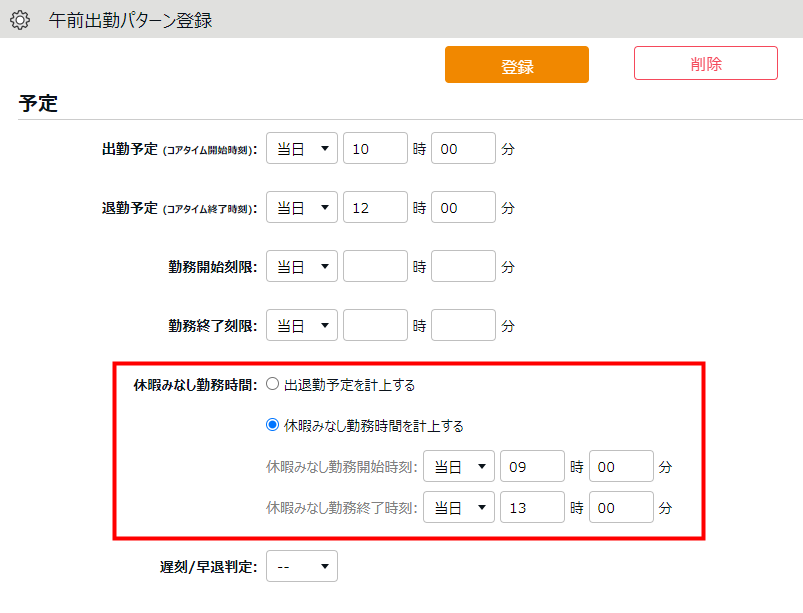Image resolution: width=803 pixels, height=613 pixels.
Task: Open the 出勤予定 day dropdown
Action: point(302,149)
